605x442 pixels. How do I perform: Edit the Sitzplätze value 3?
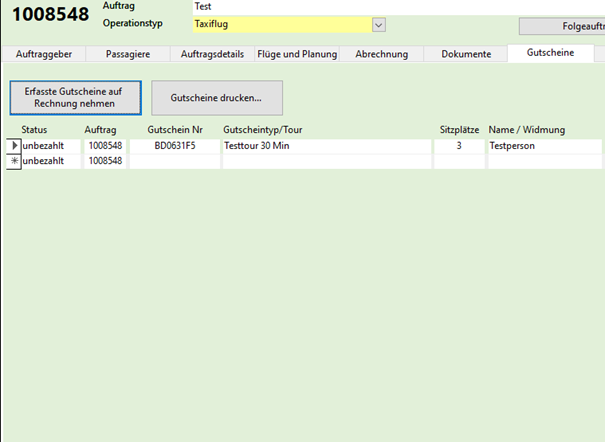[x=458, y=146]
